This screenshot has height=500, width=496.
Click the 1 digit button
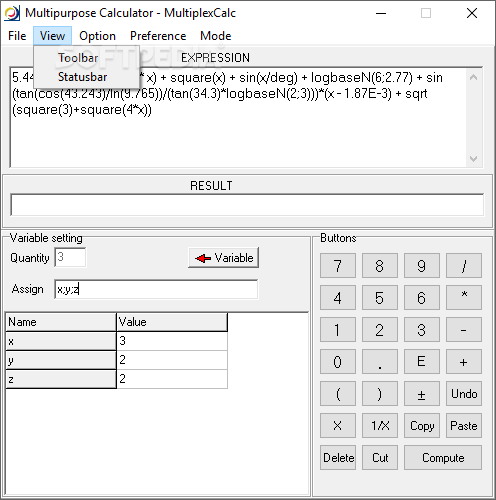[x=338, y=330]
